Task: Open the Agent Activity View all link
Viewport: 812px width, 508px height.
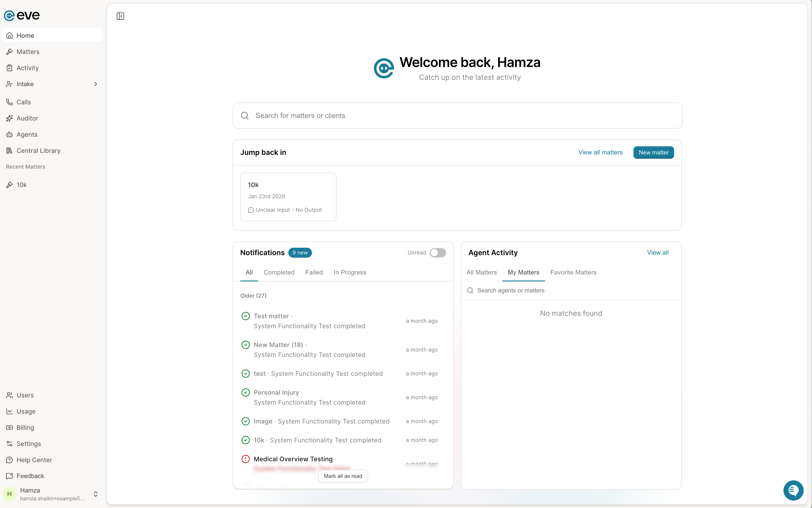Action: coord(658,253)
